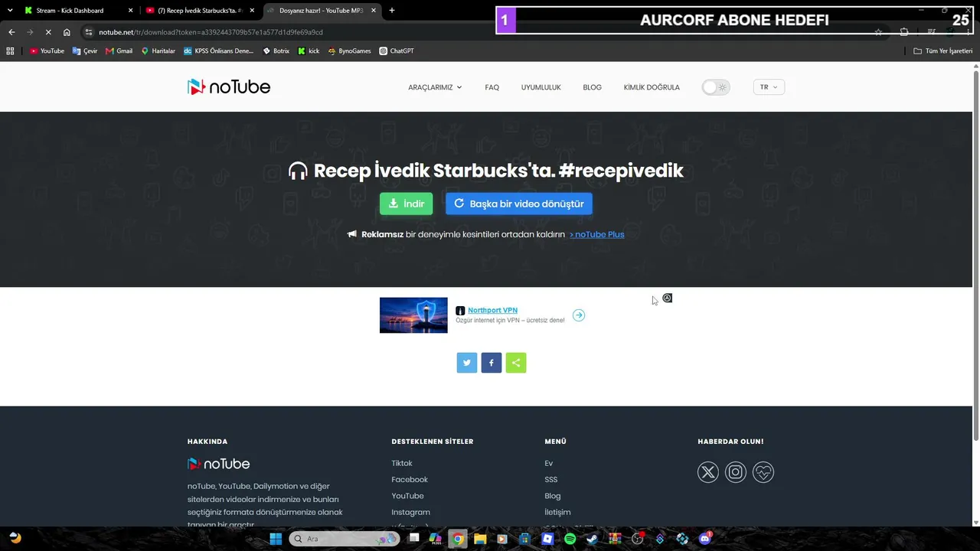Close the Recep İvedik YouTube tab
This screenshot has width=980, height=551.
(x=252, y=11)
